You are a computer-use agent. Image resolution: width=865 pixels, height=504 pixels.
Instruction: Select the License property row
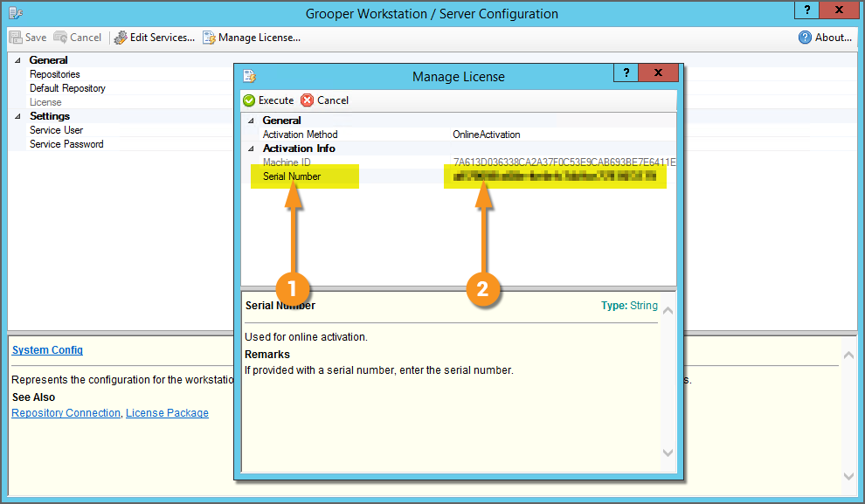45,102
